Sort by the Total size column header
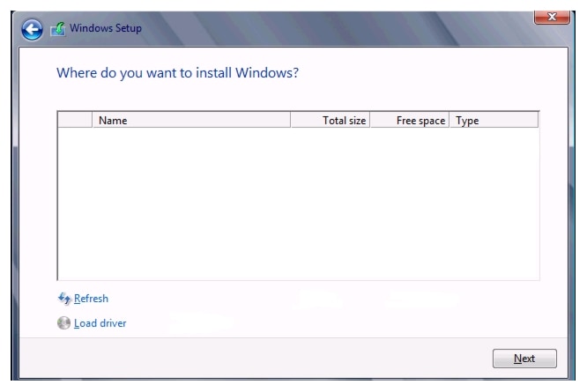 coord(344,121)
